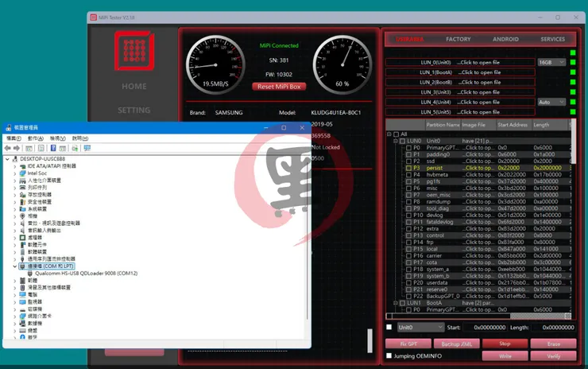Click green status square beside LUN_4(Unit4)
Viewport: 588px width, 369px height.
click(573, 102)
